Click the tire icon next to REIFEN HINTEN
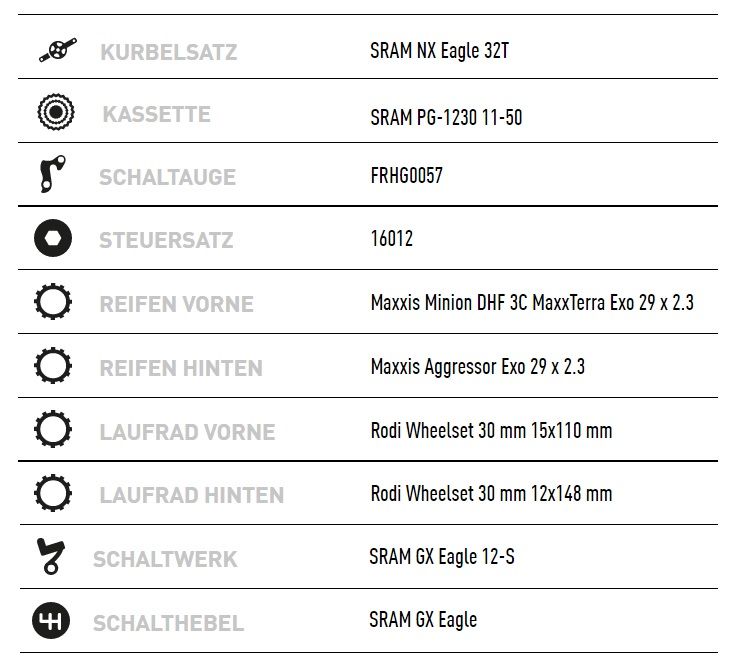 [x=53, y=365]
